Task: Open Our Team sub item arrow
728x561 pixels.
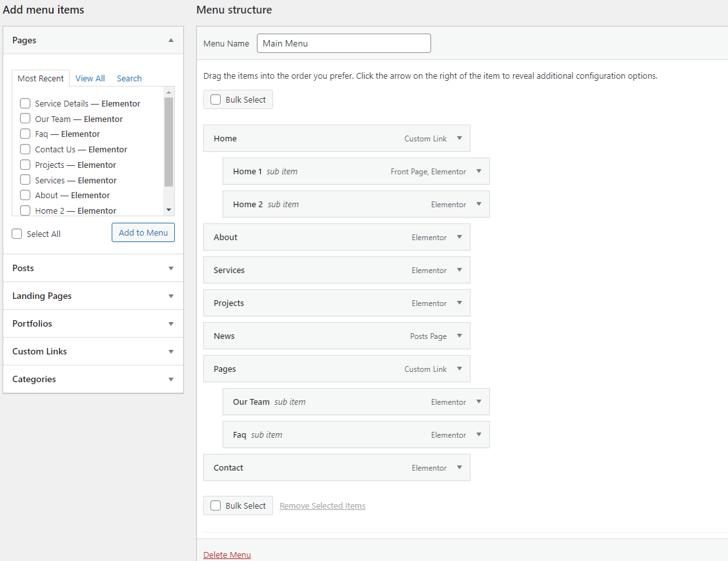Action: pos(479,402)
